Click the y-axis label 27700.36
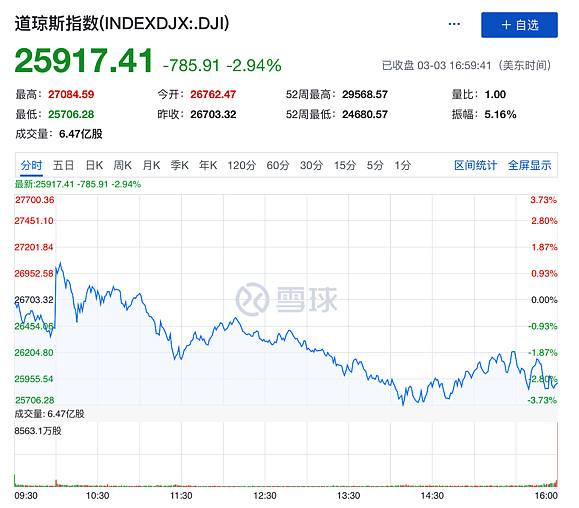The image size is (579, 508). (34, 200)
